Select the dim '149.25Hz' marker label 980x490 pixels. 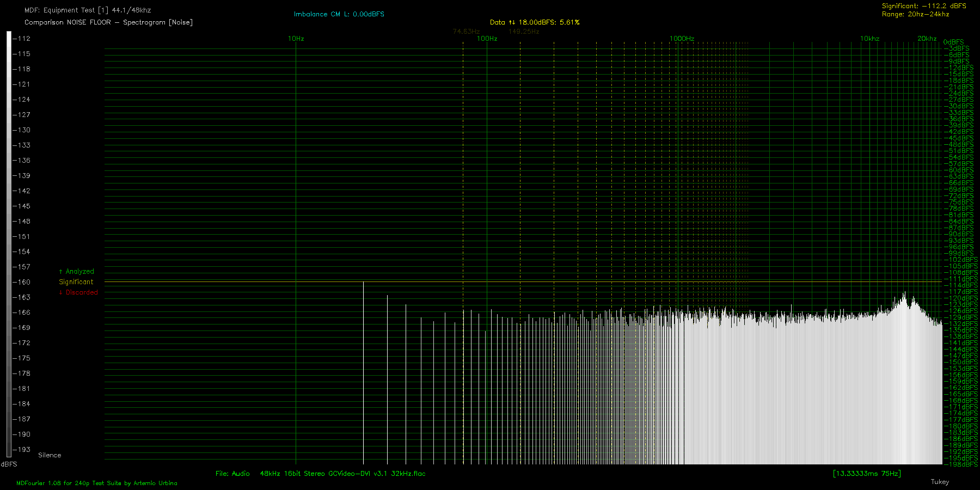click(524, 32)
